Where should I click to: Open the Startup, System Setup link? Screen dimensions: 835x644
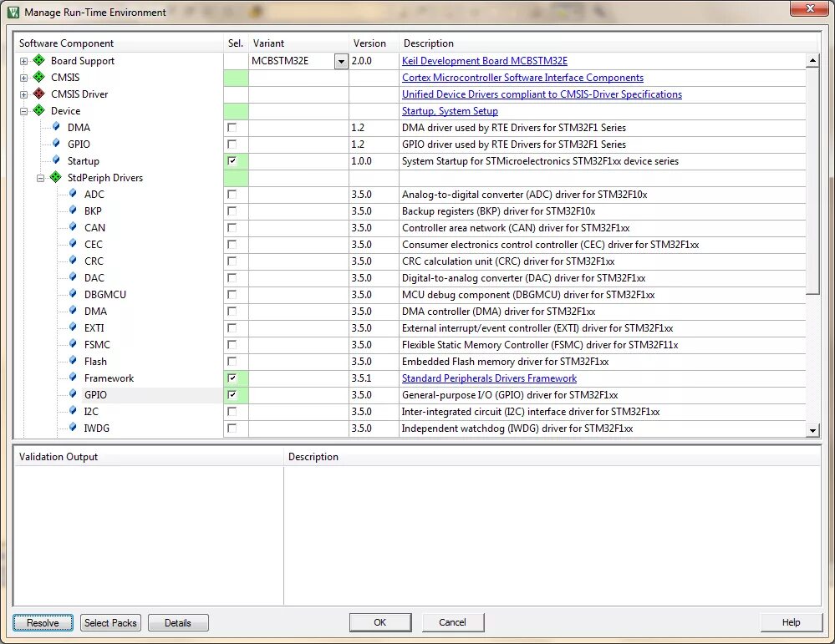point(450,111)
